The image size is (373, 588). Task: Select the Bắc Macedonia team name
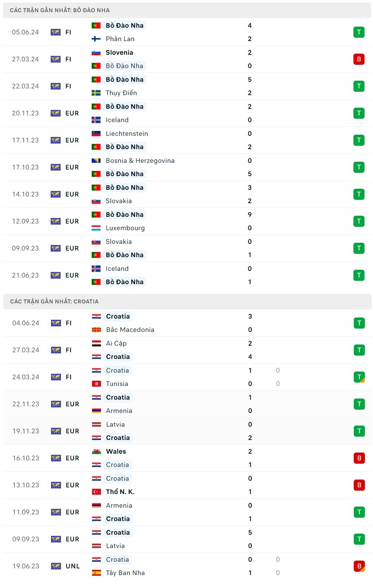pyautogui.click(x=130, y=330)
